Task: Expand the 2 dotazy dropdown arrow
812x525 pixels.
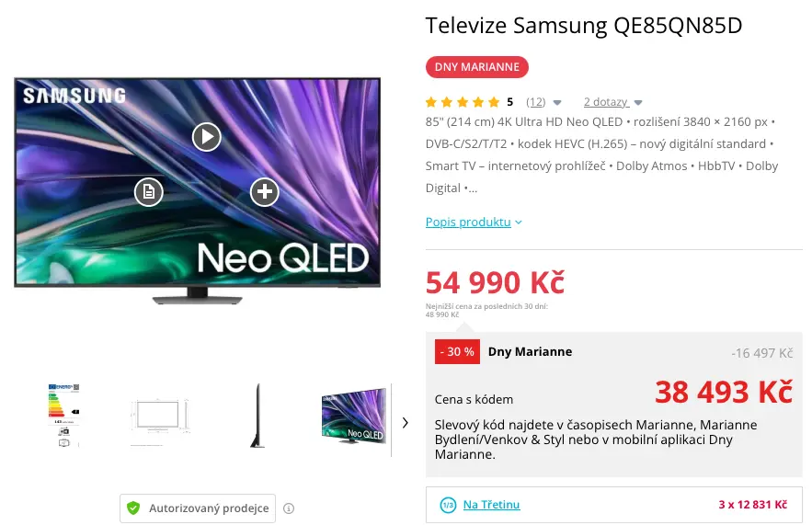Action: pos(638,102)
